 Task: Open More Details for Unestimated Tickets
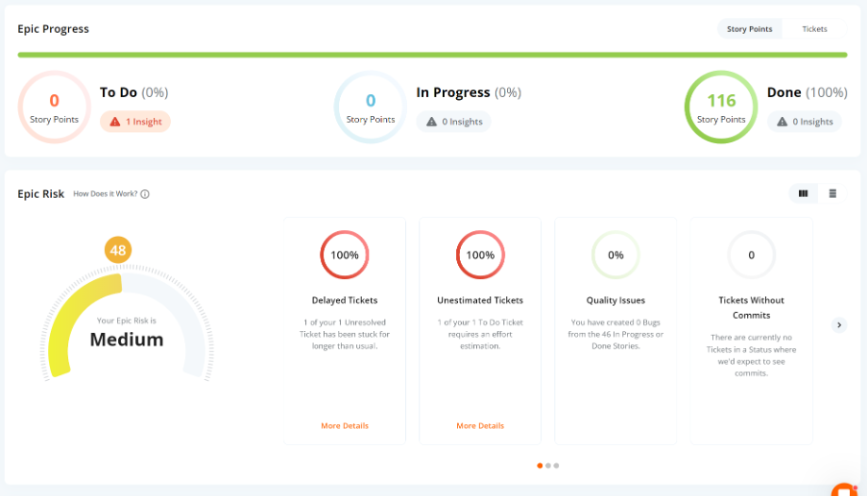[x=480, y=426]
